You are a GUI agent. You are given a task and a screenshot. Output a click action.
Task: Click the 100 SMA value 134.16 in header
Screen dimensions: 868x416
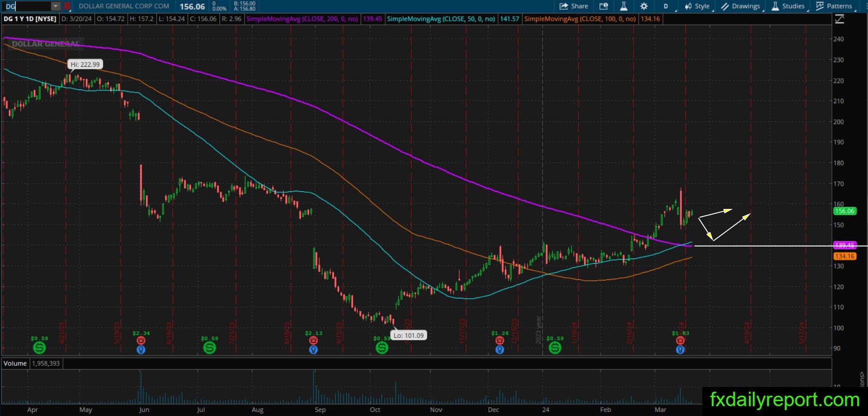click(650, 19)
